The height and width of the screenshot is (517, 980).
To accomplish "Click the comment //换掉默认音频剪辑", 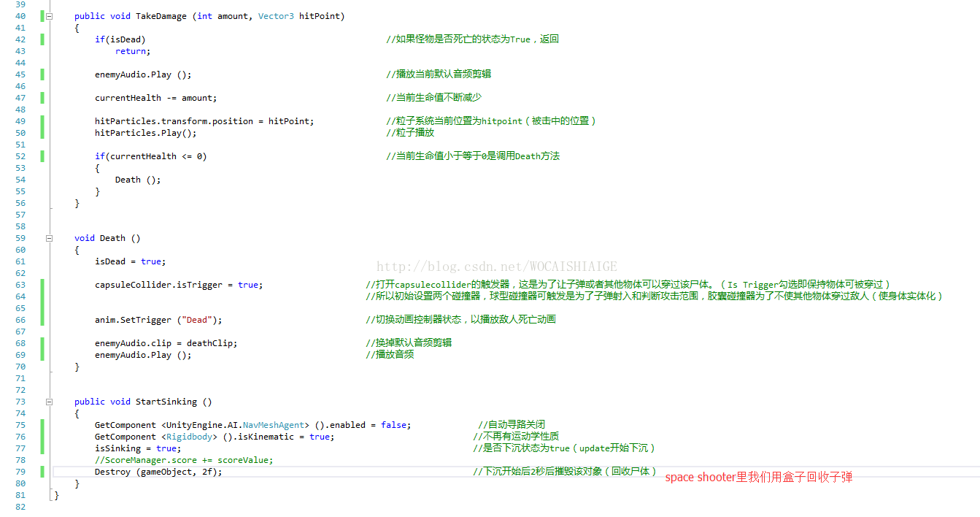I will (x=409, y=343).
